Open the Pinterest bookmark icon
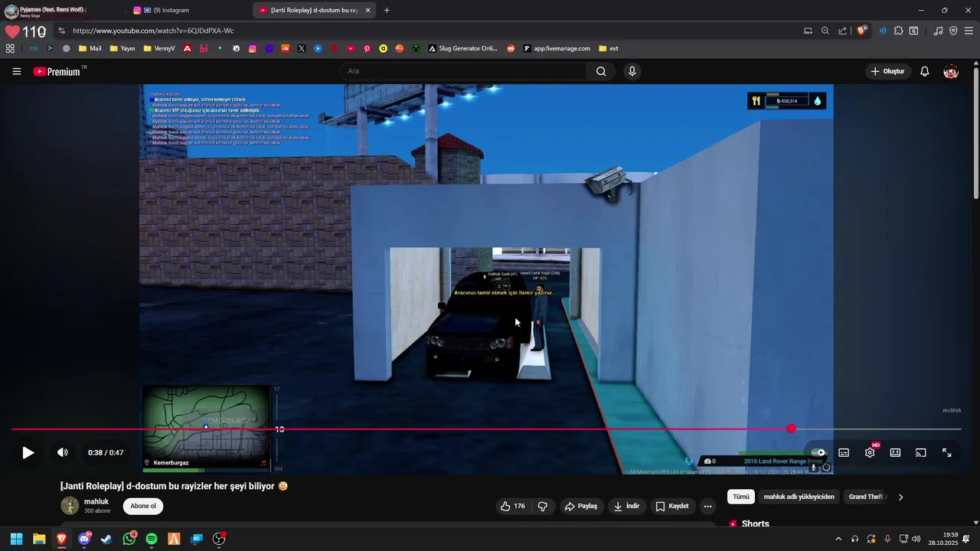The image size is (980, 551). pyautogui.click(x=367, y=48)
